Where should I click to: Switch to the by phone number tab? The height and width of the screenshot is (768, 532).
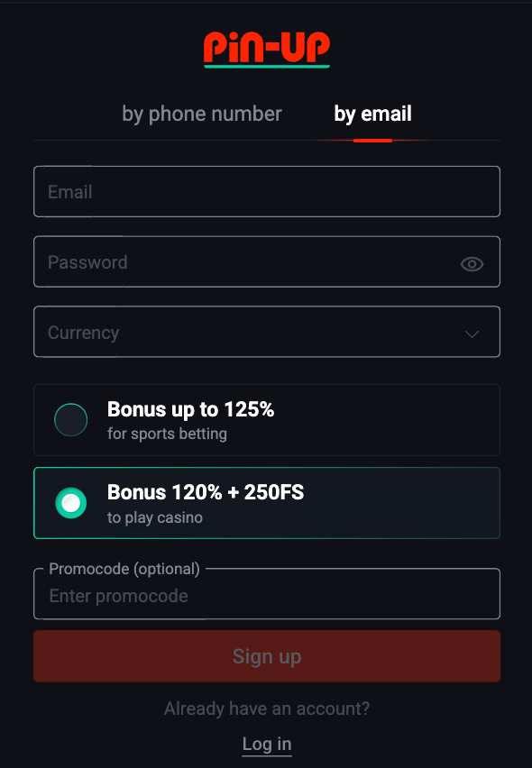click(x=202, y=114)
